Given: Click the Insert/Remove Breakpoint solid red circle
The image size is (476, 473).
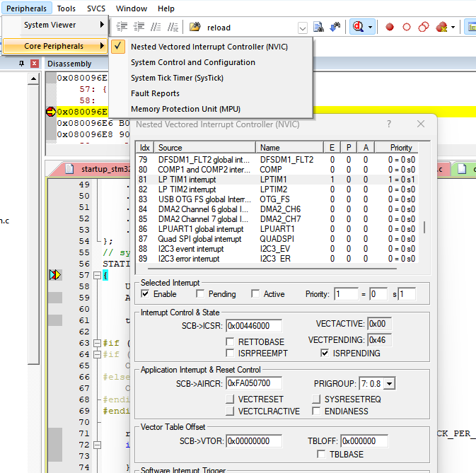Looking at the screenshot, I should (x=390, y=28).
